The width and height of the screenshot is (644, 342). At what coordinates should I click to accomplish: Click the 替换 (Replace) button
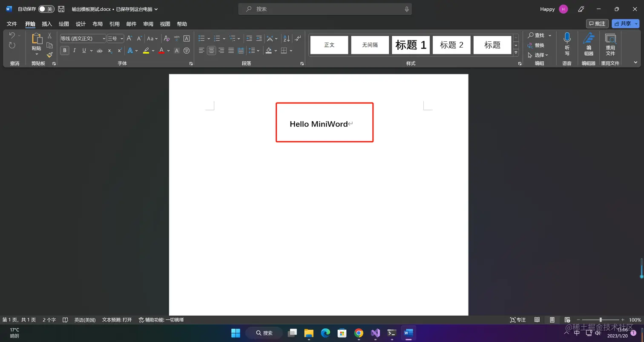click(536, 45)
